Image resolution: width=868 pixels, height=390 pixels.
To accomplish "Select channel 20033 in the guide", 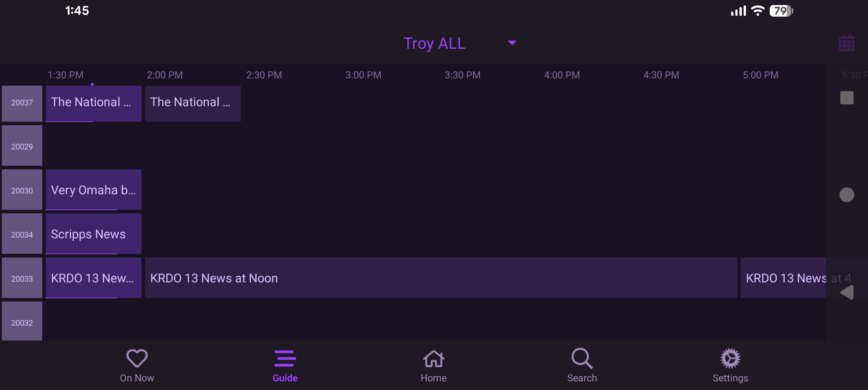I will [x=22, y=278].
